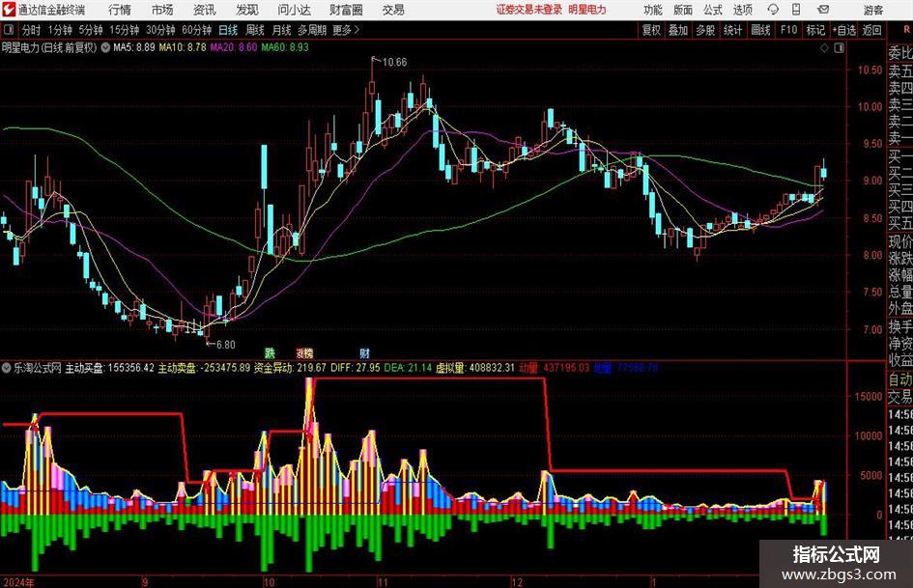913x588 pixels.
Task: Open the 财富圈 menu
Action: coord(346,10)
